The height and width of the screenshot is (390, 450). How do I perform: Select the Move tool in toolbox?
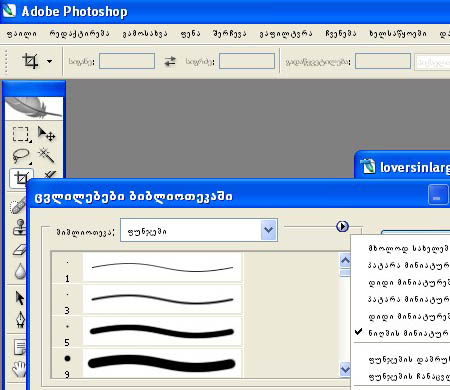click(46, 134)
